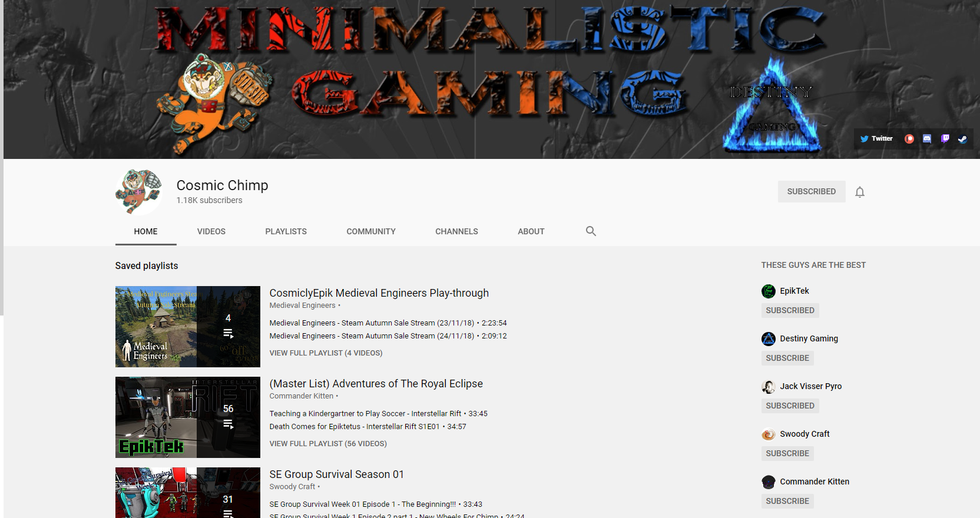Subscribe to Swoody Craft channel
This screenshot has width=980, height=518.
[x=787, y=453]
